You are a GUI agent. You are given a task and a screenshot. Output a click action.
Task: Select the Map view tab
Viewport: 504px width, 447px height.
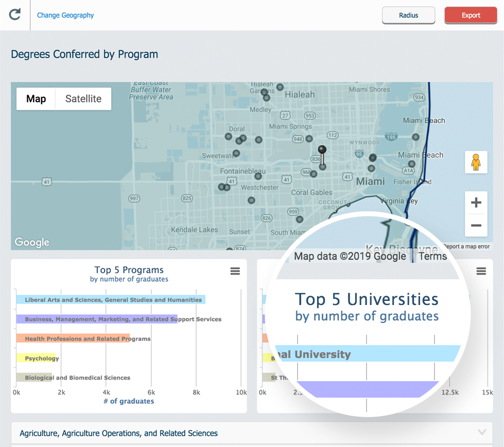click(36, 99)
